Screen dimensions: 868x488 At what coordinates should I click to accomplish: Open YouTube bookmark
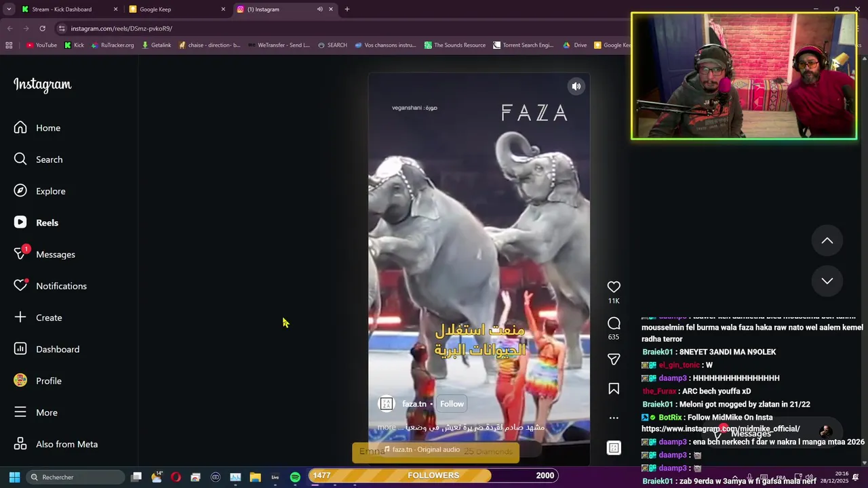(x=41, y=45)
